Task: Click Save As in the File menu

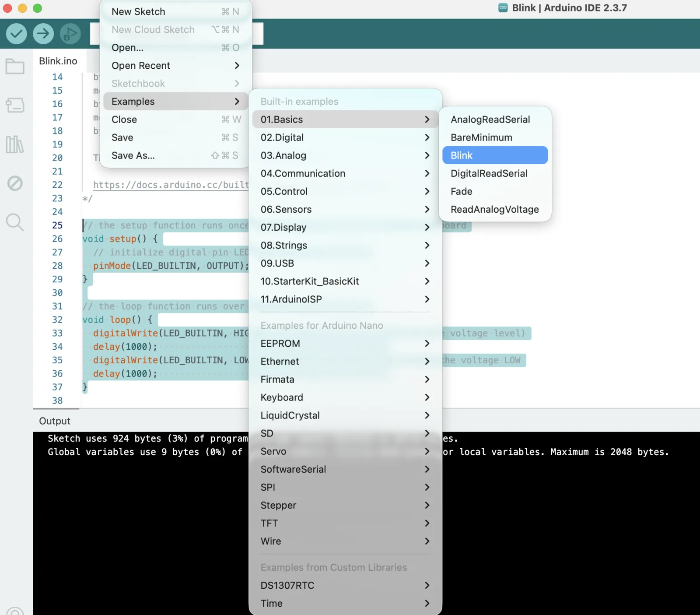Action: [133, 155]
